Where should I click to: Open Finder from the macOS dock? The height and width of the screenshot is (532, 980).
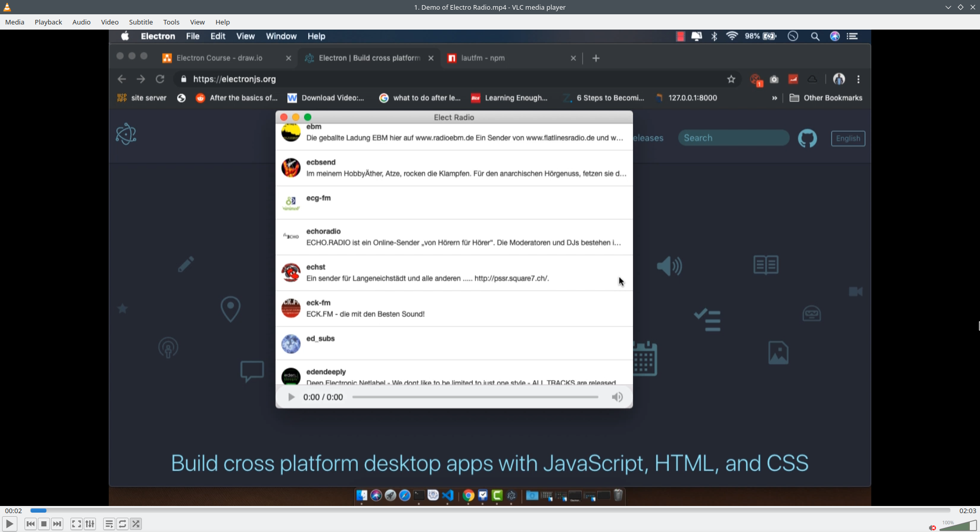[362, 495]
